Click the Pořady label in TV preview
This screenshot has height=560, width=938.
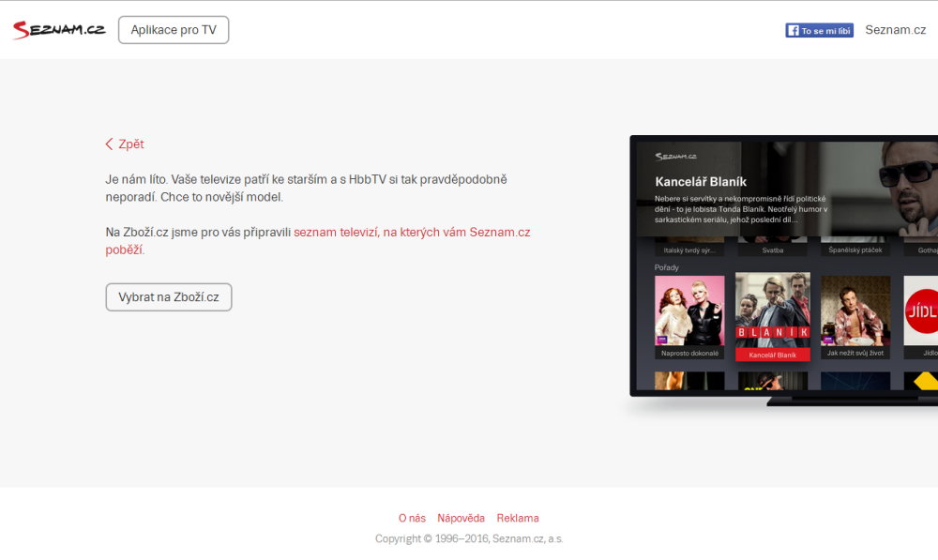[666, 267]
